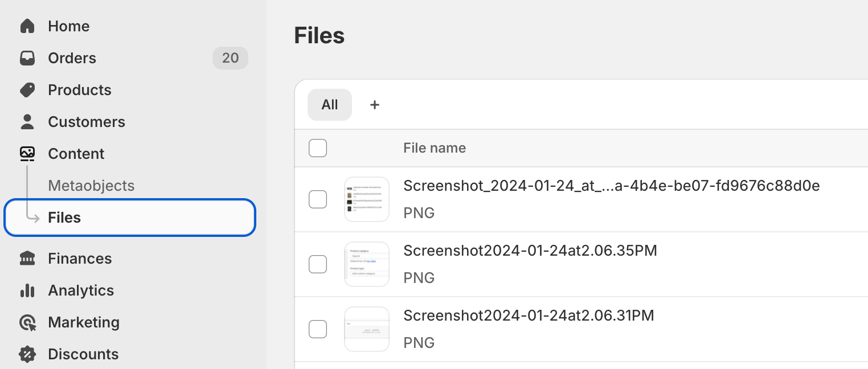Tick the checkbox for Screenshot_2024-01-24_at file
868x369 pixels.
click(318, 199)
